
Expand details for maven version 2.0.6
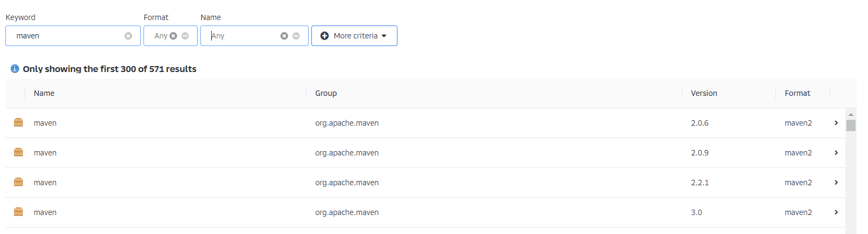click(x=836, y=123)
